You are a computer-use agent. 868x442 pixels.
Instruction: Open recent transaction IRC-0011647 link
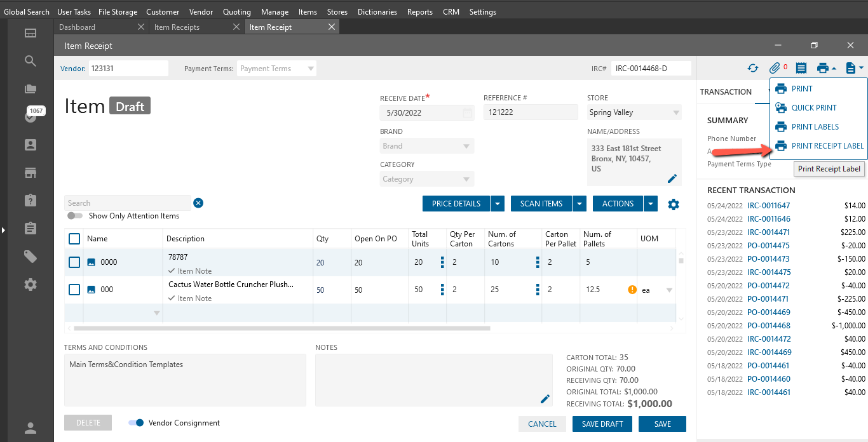[x=768, y=205]
